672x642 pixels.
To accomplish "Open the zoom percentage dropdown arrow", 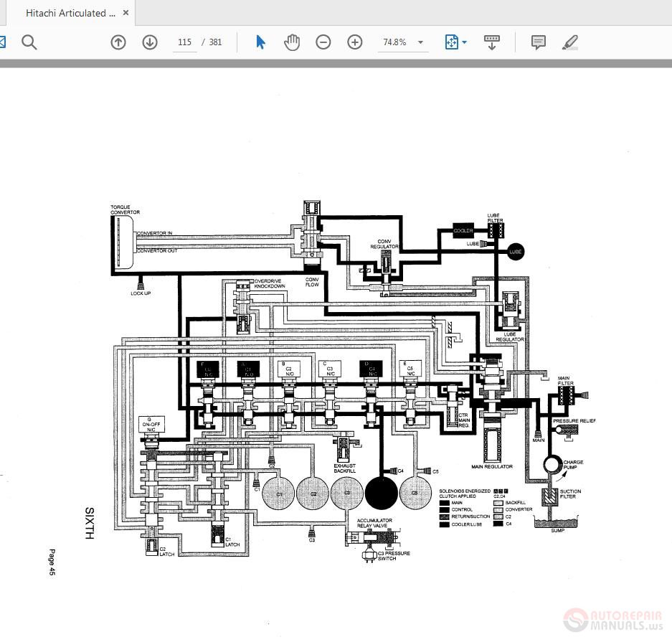I will (421, 42).
